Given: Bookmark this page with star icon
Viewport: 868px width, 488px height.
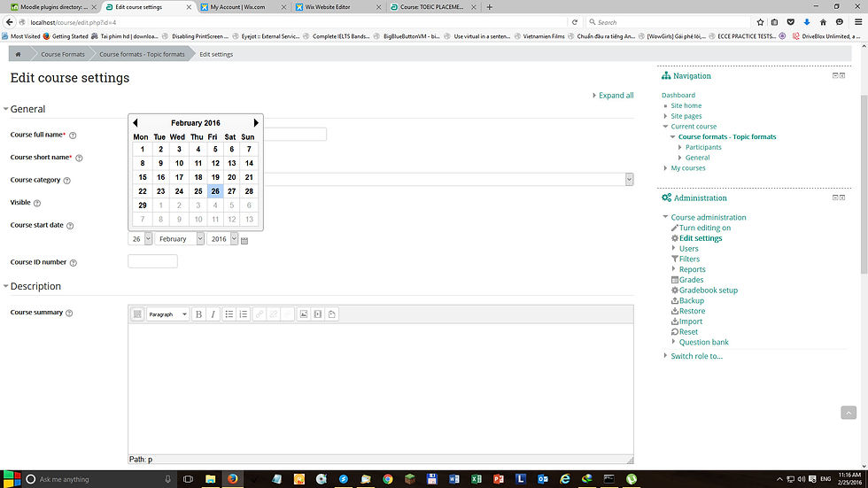Looking at the screenshot, I should (760, 22).
